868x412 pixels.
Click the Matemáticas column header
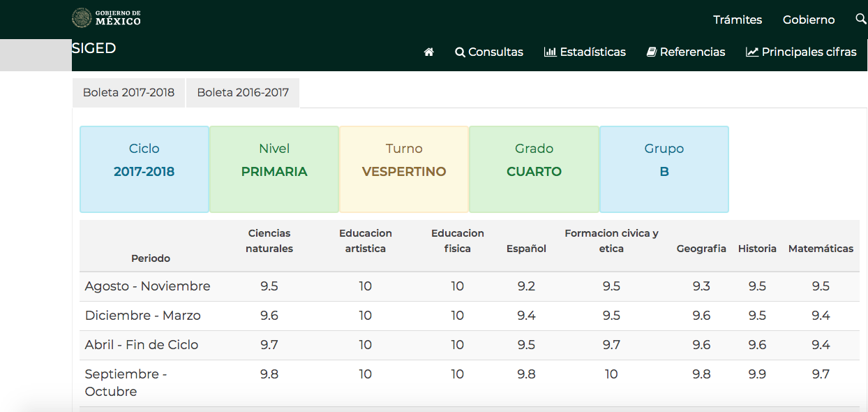click(821, 249)
